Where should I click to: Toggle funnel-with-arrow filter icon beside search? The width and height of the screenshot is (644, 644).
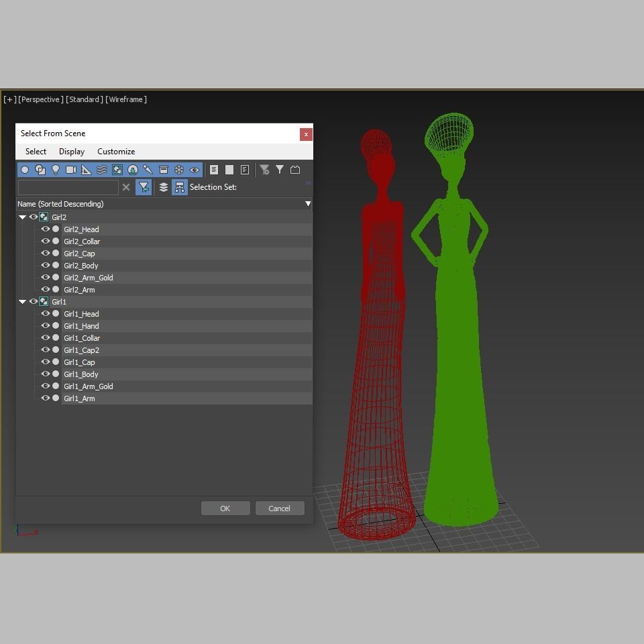coord(144,187)
